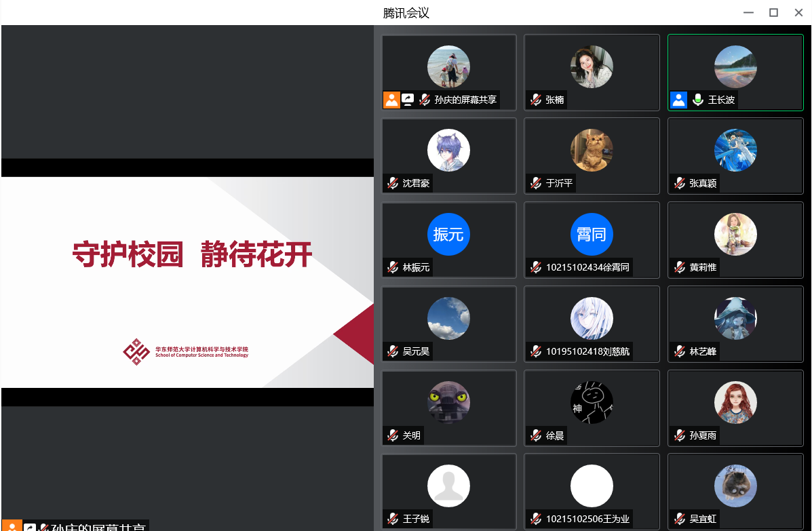Select 孙夏雨's participant tile

click(x=735, y=408)
